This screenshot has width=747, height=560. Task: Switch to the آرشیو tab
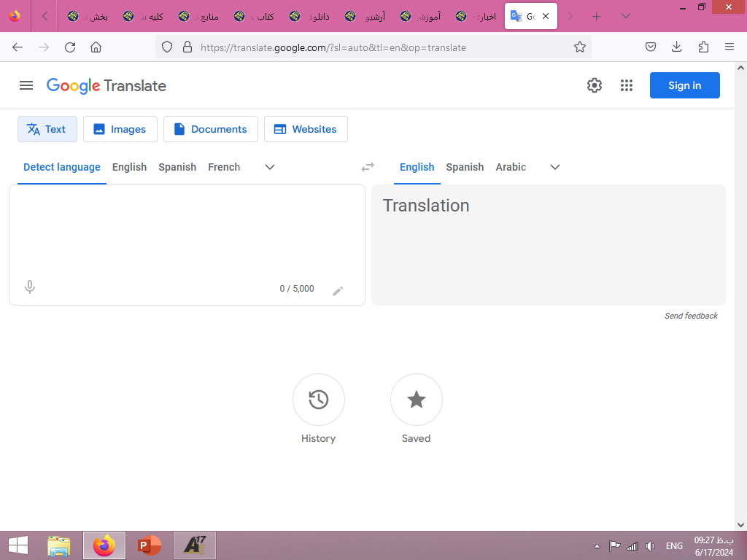click(365, 17)
